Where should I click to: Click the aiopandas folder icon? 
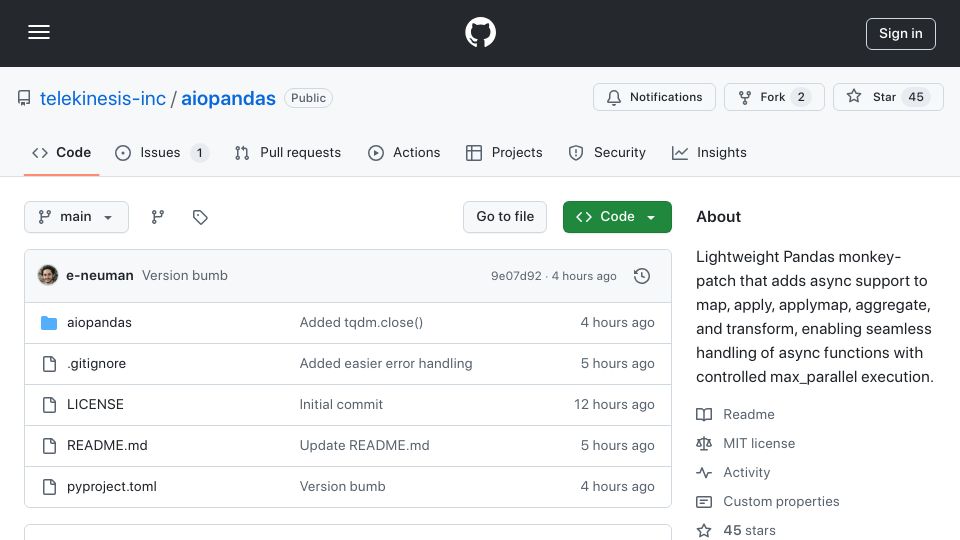coord(49,323)
